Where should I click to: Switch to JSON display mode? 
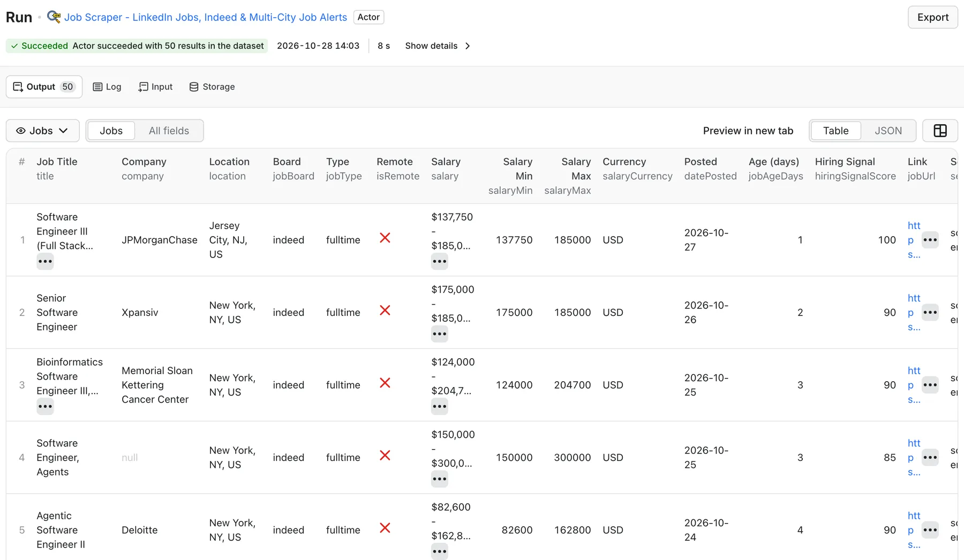(888, 131)
